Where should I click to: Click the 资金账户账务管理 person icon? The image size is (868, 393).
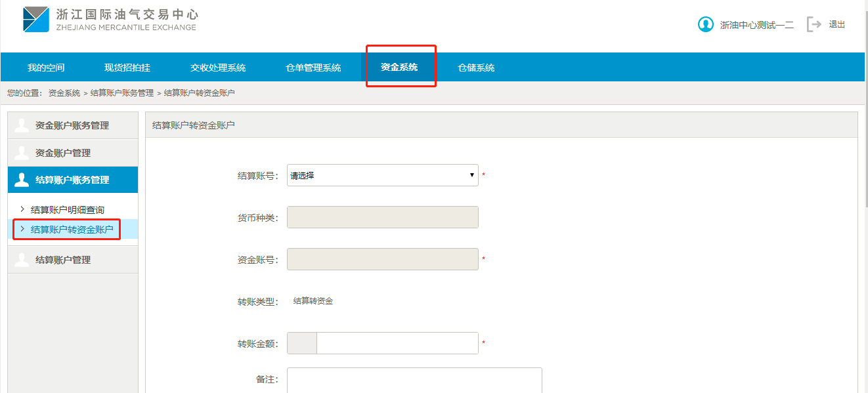click(22, 125)
